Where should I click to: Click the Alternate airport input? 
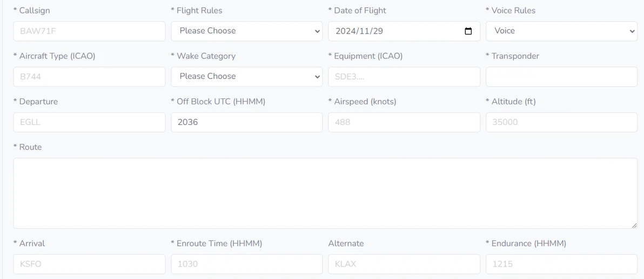click(404, 264)
